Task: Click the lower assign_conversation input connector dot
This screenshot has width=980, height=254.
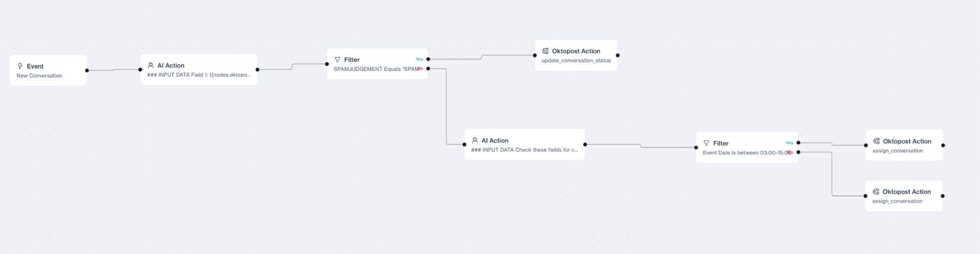Action: coord(865,196)
